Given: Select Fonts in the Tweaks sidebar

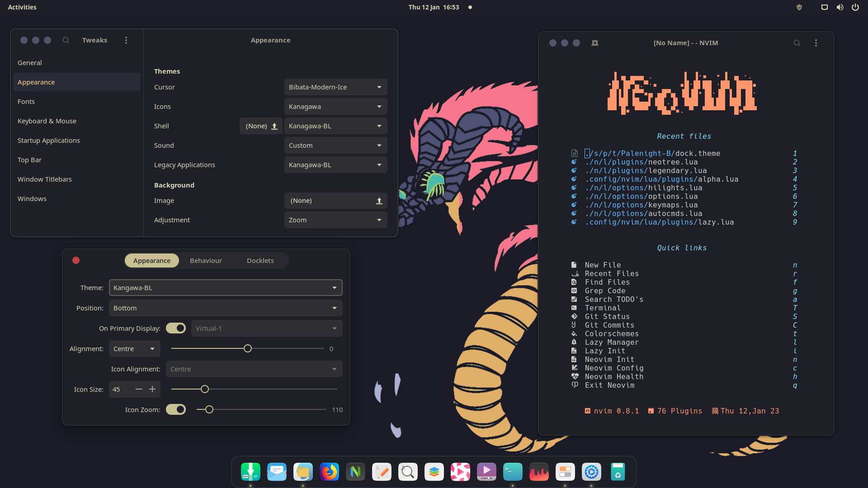Looking at the screenshot, I should [x=77, y=102].
